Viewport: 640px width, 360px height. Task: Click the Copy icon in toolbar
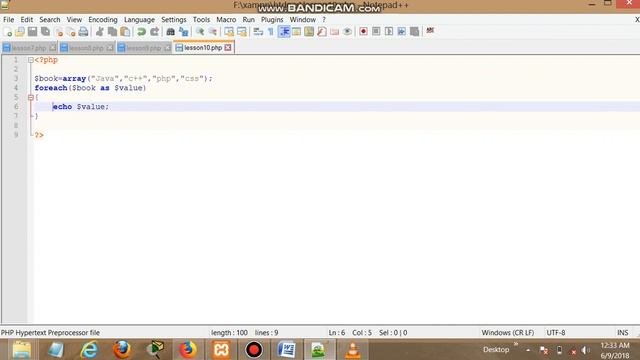pos(112,31)
